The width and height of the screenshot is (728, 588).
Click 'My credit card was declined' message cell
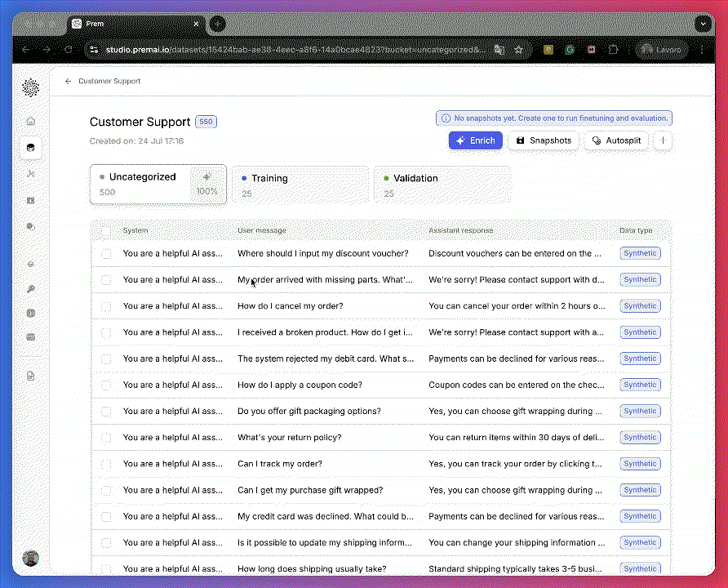coord(326,516)
